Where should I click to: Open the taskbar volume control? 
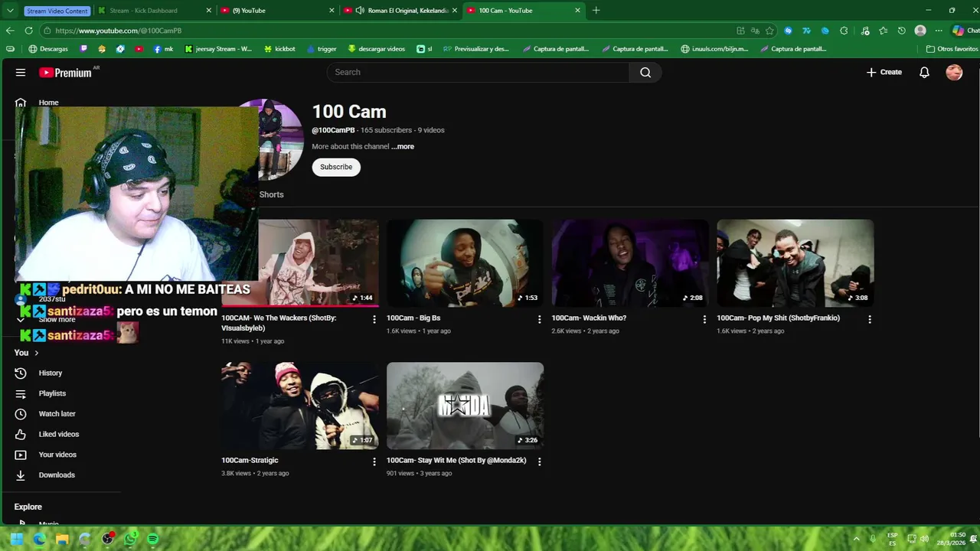pos(924,539)
